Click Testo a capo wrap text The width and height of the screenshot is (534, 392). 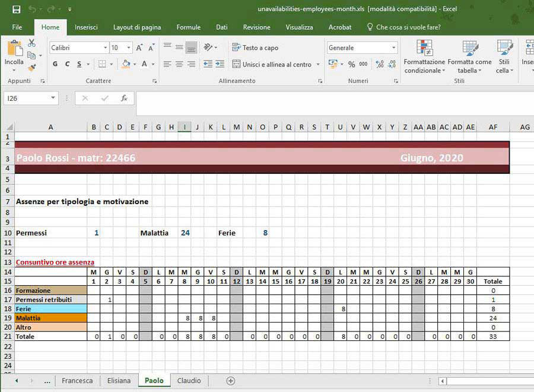pos(255,47)
